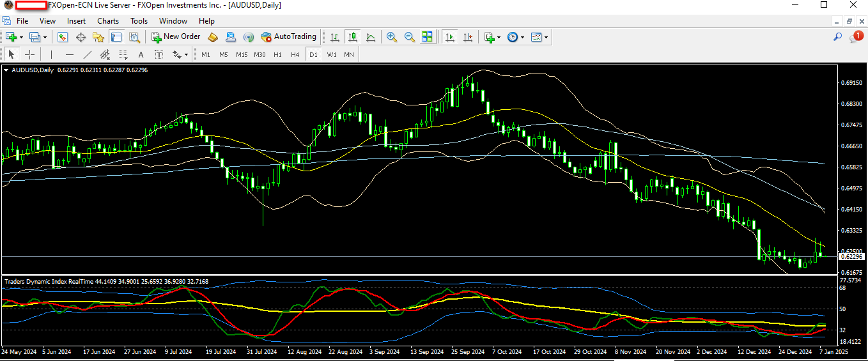Toggle the AutoTrading button
This screenshot has height=361, width=868.
pyautogui.click(x=288, y=37)
